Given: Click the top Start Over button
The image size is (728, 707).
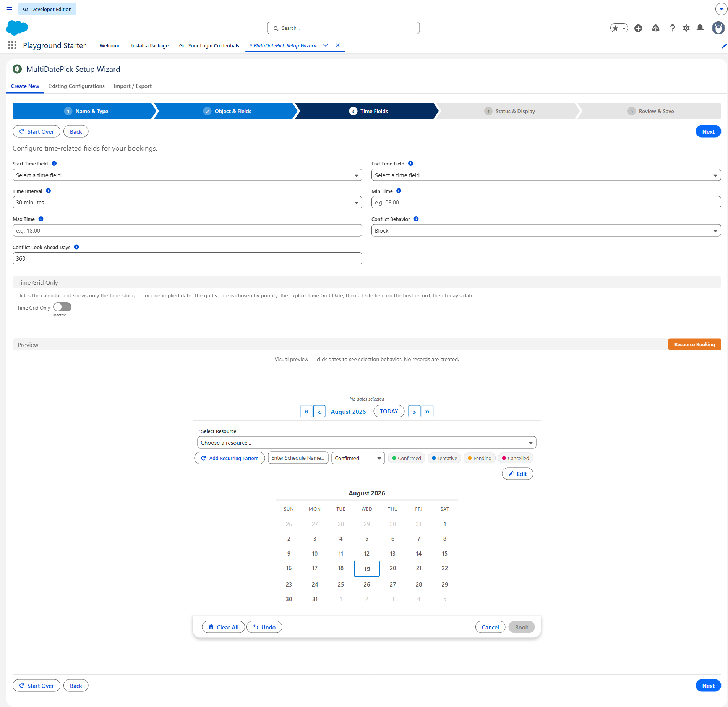Looking at the screenshot, I should pos(36,131).
